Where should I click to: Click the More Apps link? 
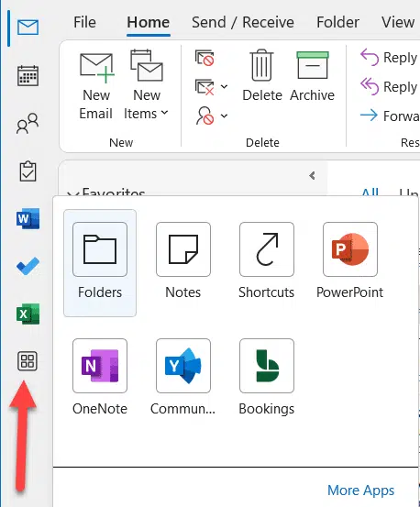pos(360,490)
